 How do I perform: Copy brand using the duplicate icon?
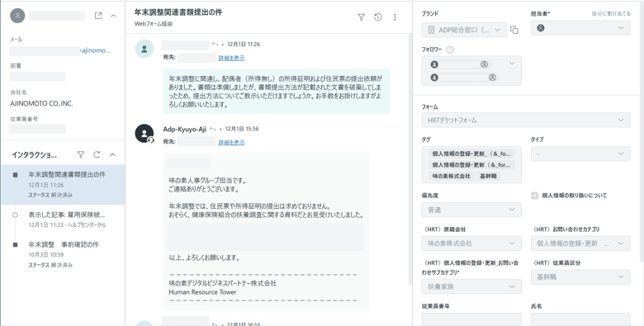click(514, 30)
